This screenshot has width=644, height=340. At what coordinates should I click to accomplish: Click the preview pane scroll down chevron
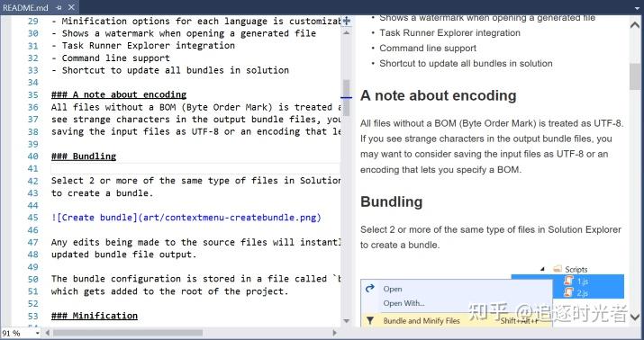[635, 317]
